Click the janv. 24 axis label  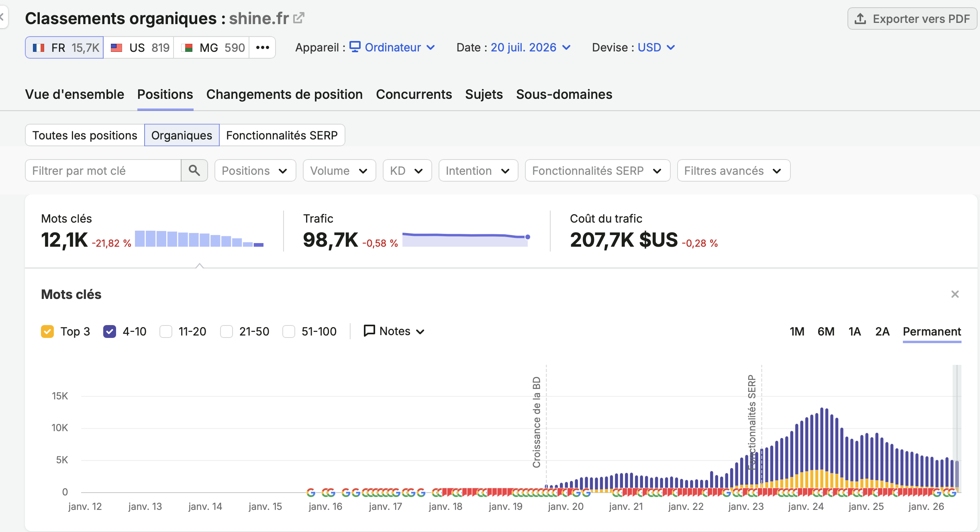806,506
